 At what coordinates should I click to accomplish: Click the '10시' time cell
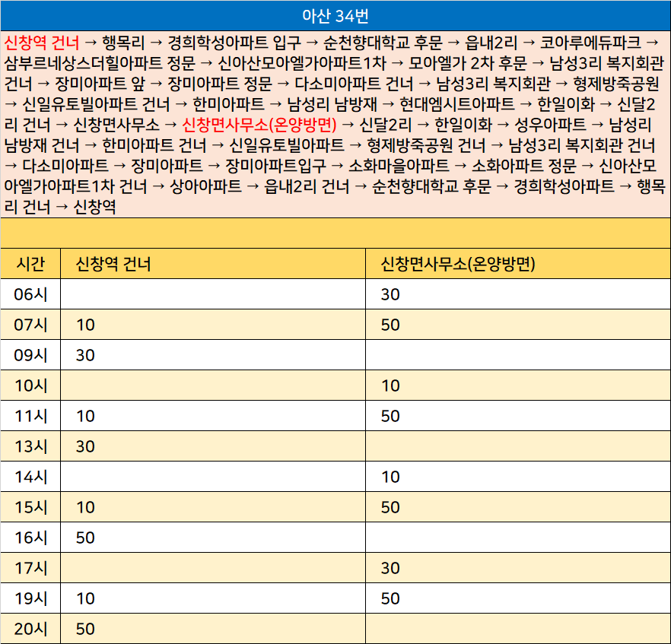pyautogui.click(x=30, y=385)
